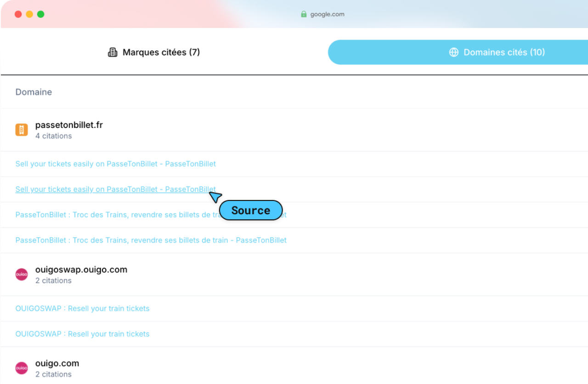Click the blue cursor arrow next to Source
588x384 pixels.
pos(215,197)
